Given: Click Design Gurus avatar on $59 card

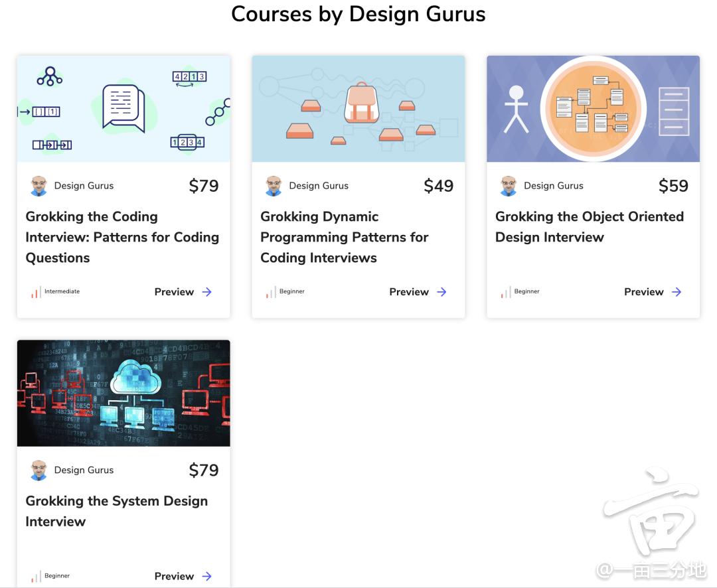Looking at the screenshot, I should (x=509, y=186).
